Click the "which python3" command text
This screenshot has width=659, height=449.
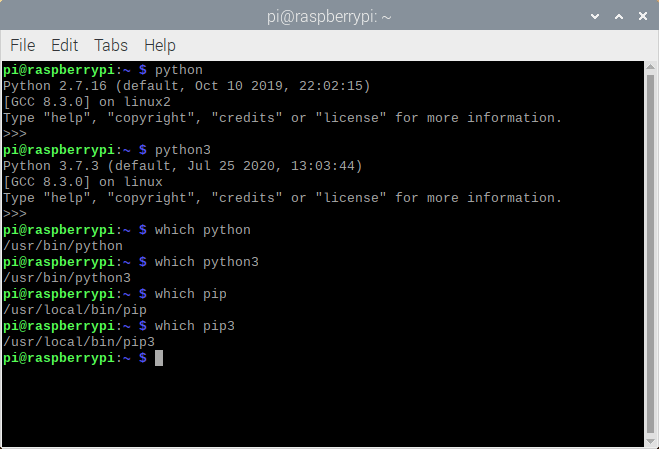[x=207, y=262]
